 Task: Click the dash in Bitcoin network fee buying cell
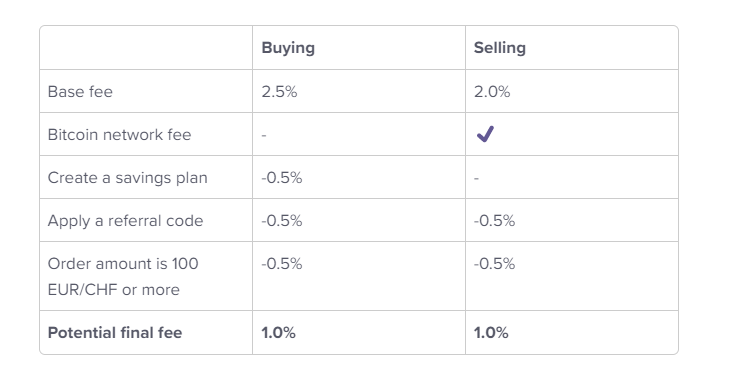pyautogui.click(x=264, y=135)
